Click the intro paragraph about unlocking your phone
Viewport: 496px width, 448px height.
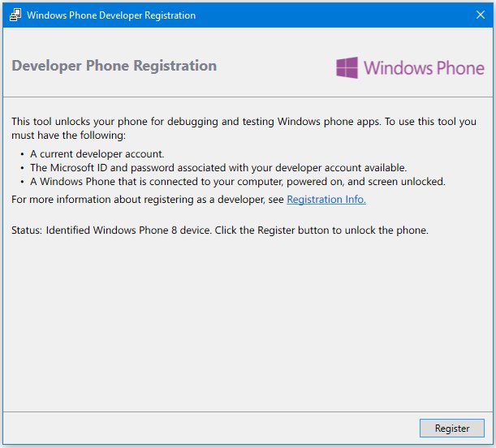tap(244, 128)
